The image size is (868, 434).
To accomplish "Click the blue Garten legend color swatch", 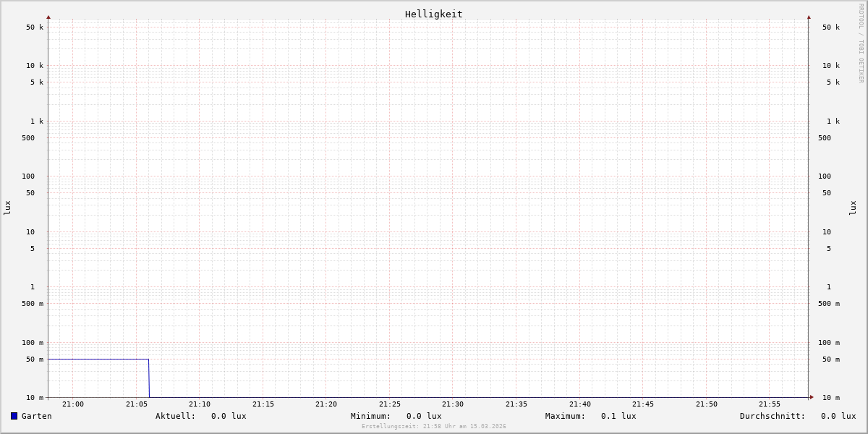I will (x=14, y=416).
